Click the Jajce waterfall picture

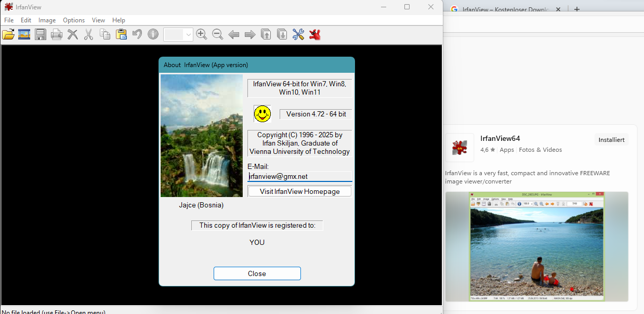(x=202, y=136)
